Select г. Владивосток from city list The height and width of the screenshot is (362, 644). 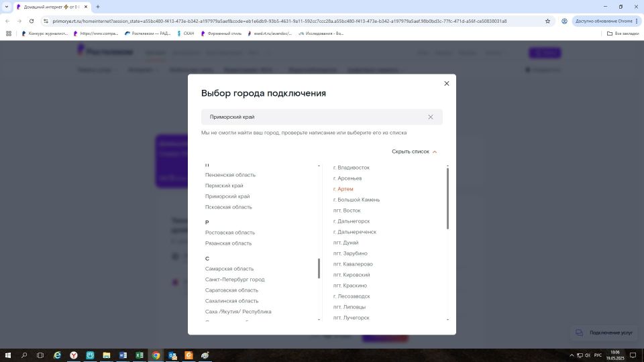tap(351, 168)
